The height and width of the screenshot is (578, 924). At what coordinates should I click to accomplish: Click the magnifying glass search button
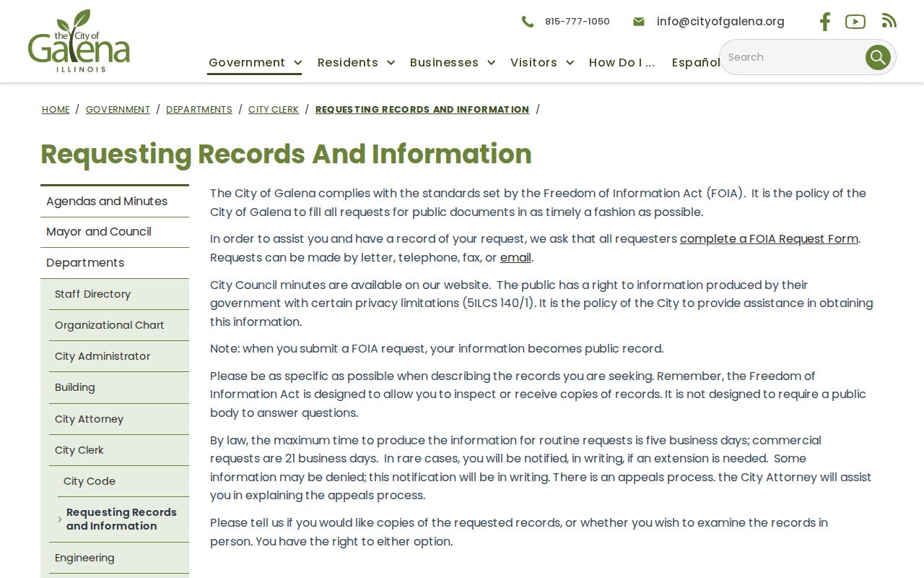coord(878,57)
